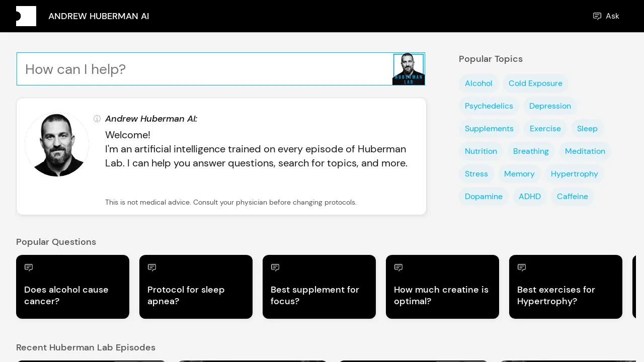Click 'Popular Questions' heading
Image resolution: width=644 pixels, height=362 pixels.
(x=56, y=242)
